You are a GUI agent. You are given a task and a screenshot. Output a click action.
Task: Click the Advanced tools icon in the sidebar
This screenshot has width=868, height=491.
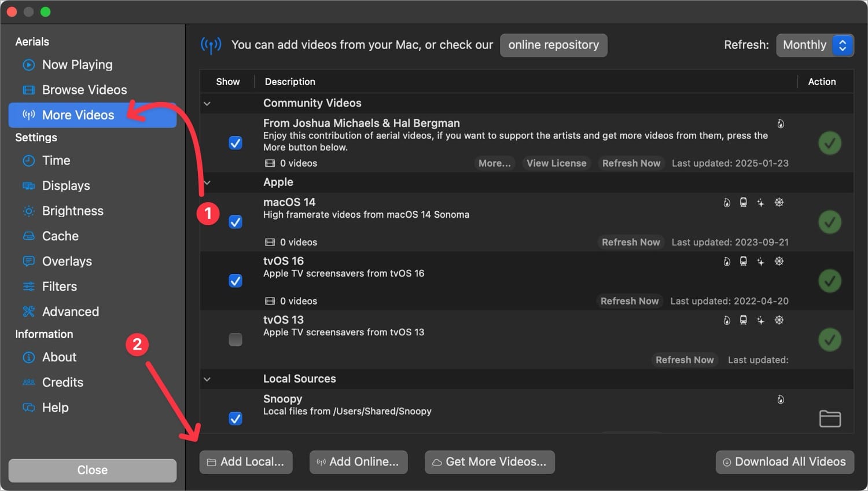(x=28, y=312)
